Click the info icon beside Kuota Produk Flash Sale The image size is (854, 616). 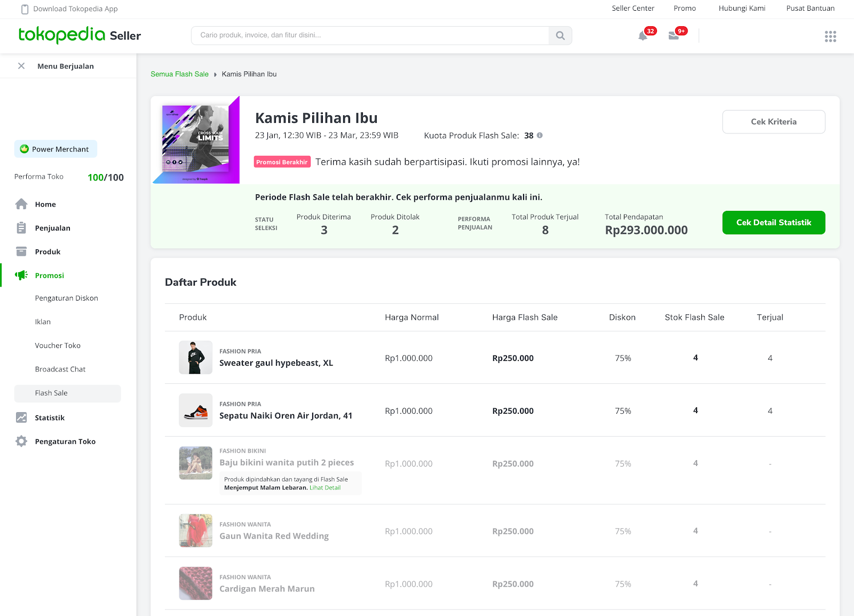(x=540, y=136)
